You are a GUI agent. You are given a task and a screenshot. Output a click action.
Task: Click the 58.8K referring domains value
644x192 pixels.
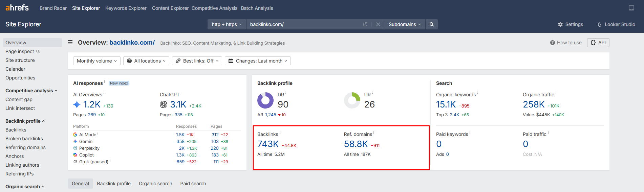click(356, 144)
